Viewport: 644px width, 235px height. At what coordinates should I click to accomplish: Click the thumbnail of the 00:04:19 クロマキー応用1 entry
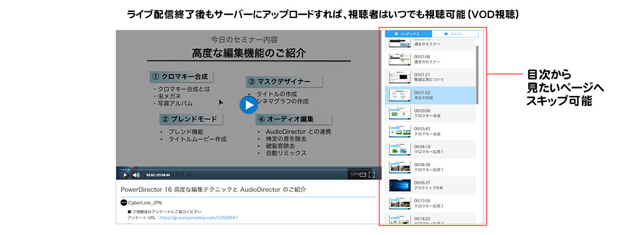point(400,149)
